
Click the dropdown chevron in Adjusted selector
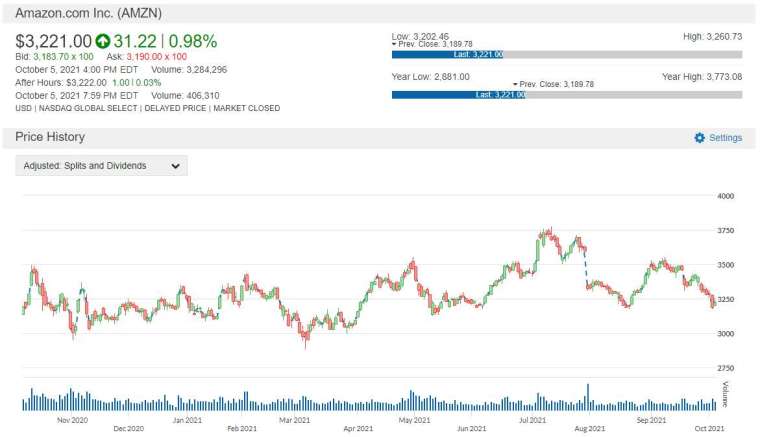[x=175, y=166]
